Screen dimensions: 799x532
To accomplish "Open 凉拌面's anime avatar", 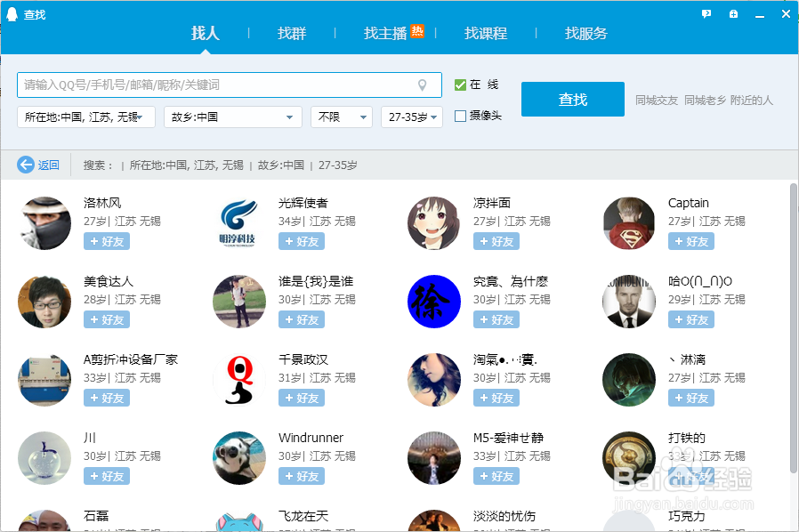I will tap(434, 223).
